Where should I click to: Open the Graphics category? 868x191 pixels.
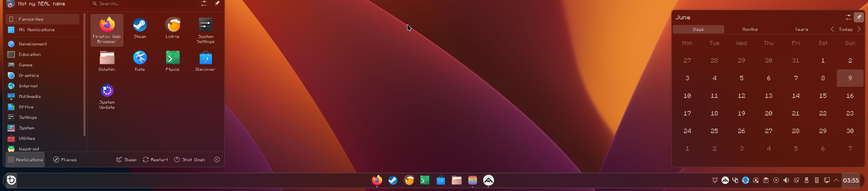coord(42,76)
